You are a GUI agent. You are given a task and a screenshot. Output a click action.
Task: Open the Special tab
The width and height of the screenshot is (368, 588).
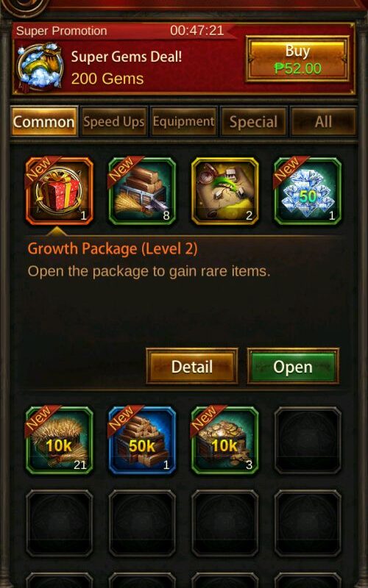coord(253,122)
